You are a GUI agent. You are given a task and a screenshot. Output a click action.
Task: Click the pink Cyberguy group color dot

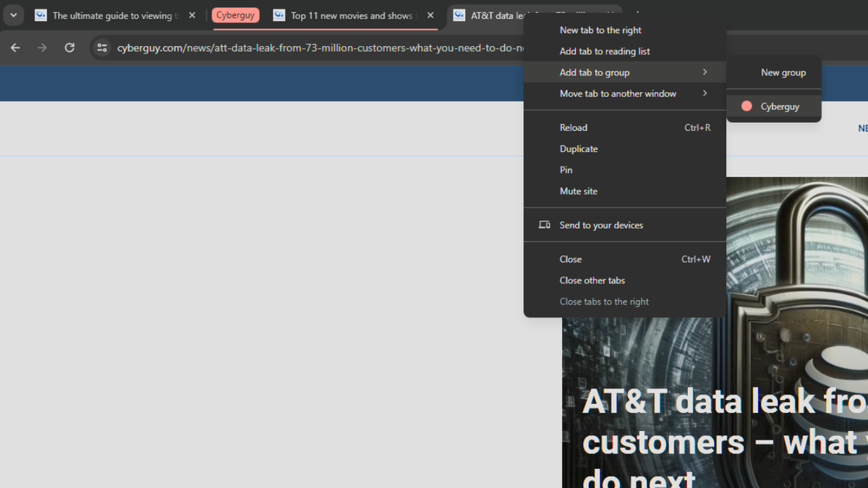coord(746,106)
